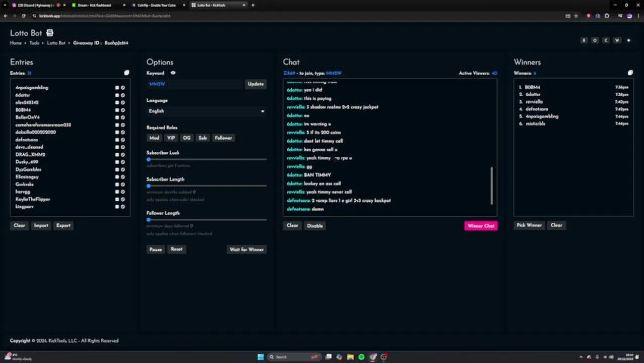This screenshot has height=363, width=644.
Task: Open Windows Start menu
Action: pos(261,357)
